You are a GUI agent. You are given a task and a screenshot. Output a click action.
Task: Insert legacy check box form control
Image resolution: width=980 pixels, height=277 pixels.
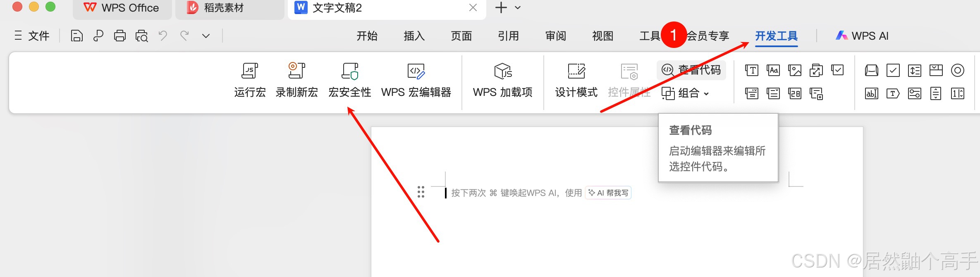[893, 70]
